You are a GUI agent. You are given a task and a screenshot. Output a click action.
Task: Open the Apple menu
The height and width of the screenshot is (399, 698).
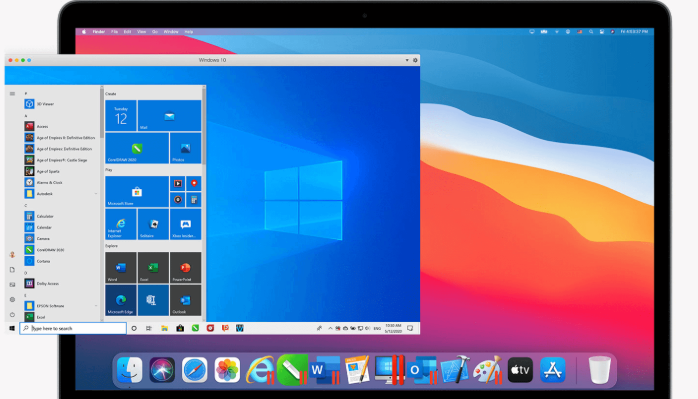click(x=84, y=32)
